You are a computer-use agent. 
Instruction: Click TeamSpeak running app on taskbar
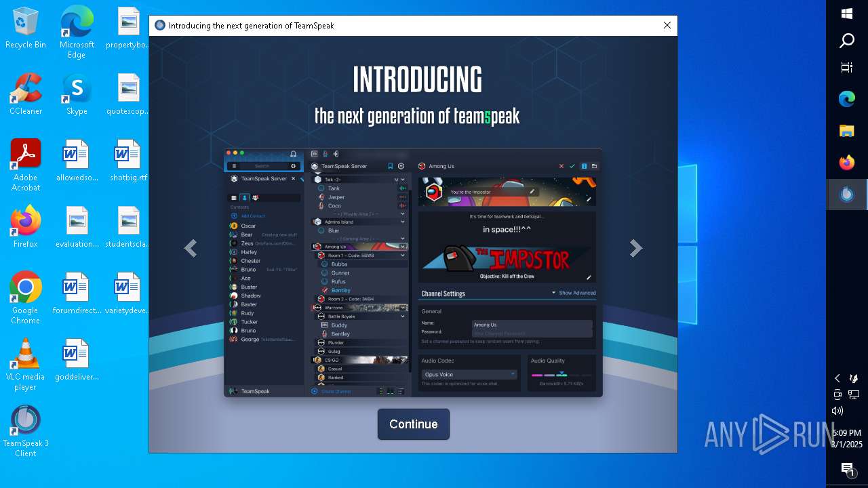[847, 195]
